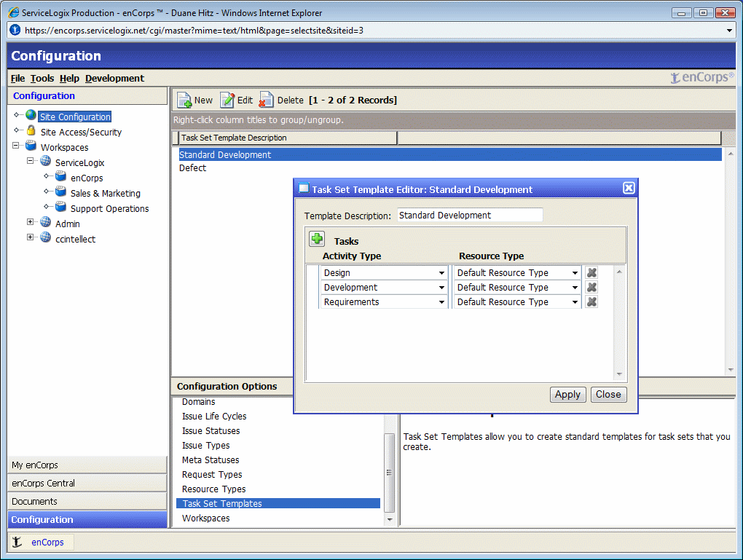The width and height of the screenshot is (743, 560).
Task: Select Workspaces configuration option
Action: coord(205,518)
